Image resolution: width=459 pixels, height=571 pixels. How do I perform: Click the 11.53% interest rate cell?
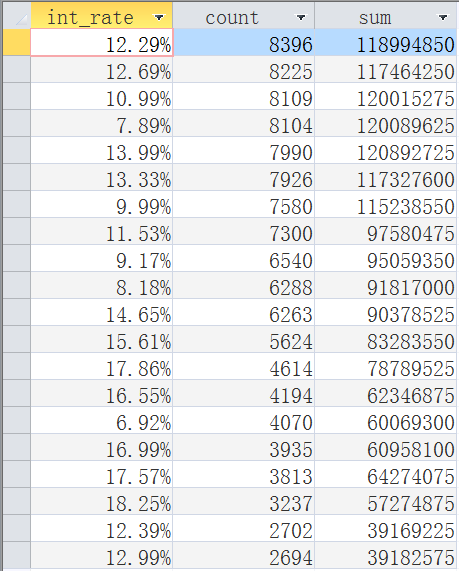102,231
